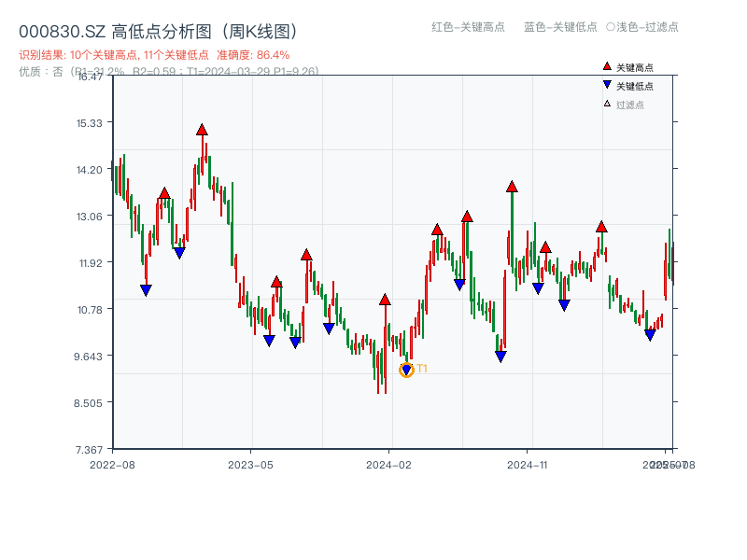Click the 2024-02 x-axis date label

388,465
